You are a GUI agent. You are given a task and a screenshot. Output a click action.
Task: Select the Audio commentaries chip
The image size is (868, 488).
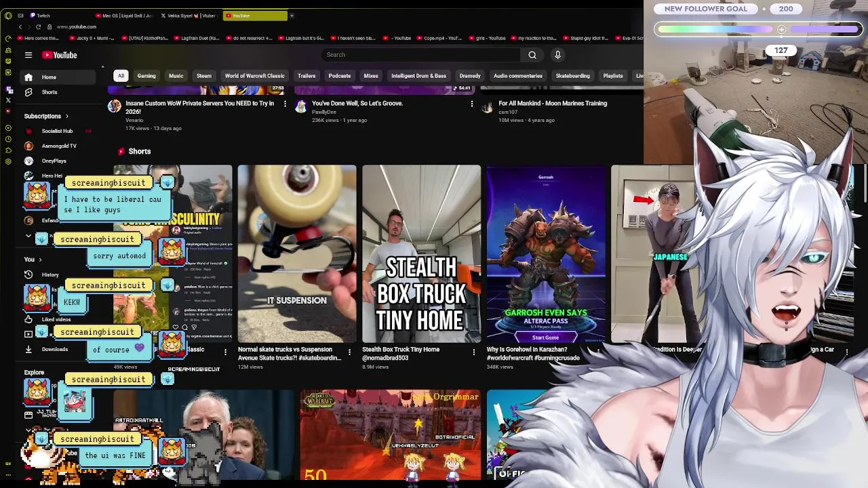click(517, 76)
